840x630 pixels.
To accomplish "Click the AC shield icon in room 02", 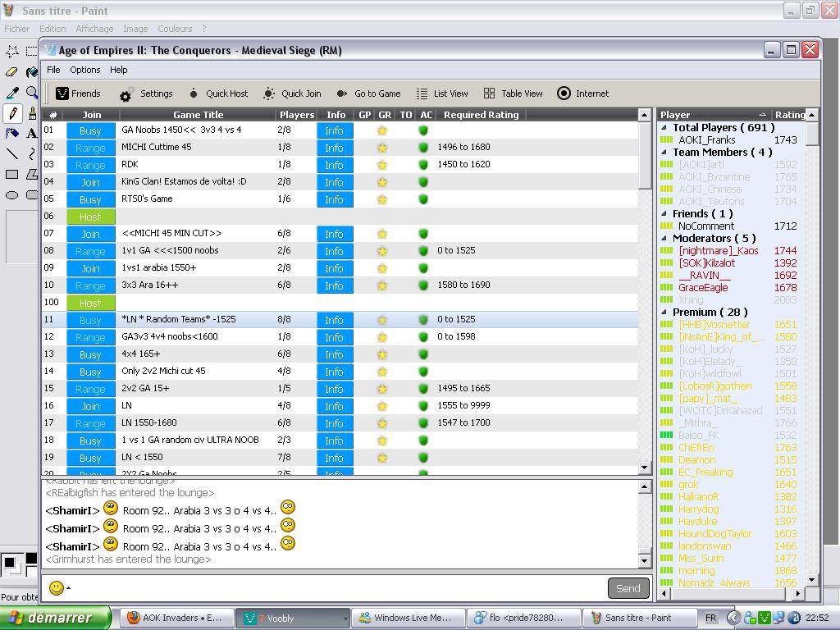I will (x=423, y=148).
